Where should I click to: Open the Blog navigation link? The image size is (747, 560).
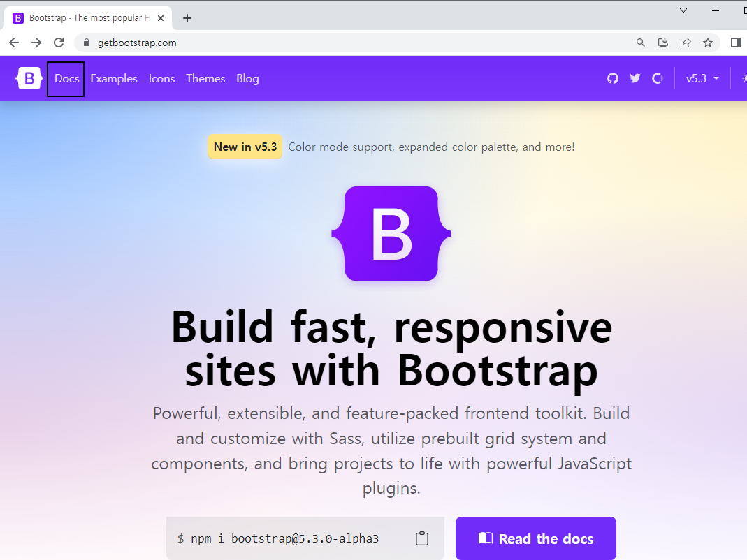tap(247, 79)
